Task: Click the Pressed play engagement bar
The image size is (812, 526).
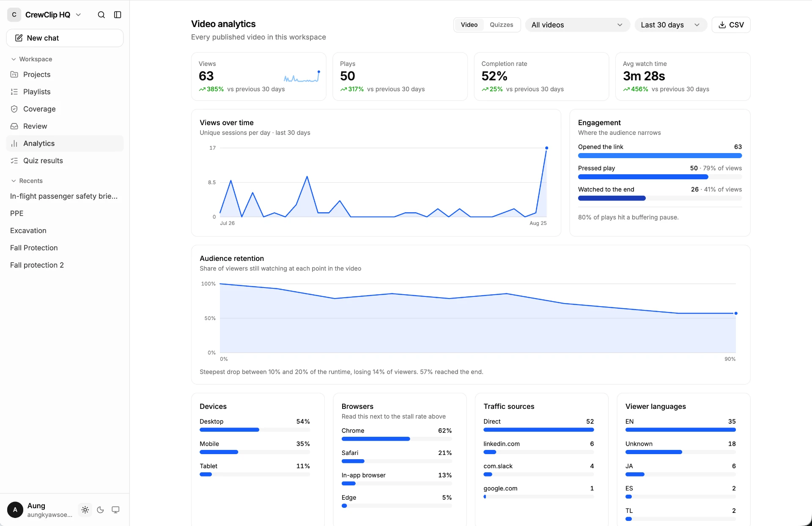Action: (660, 177)
